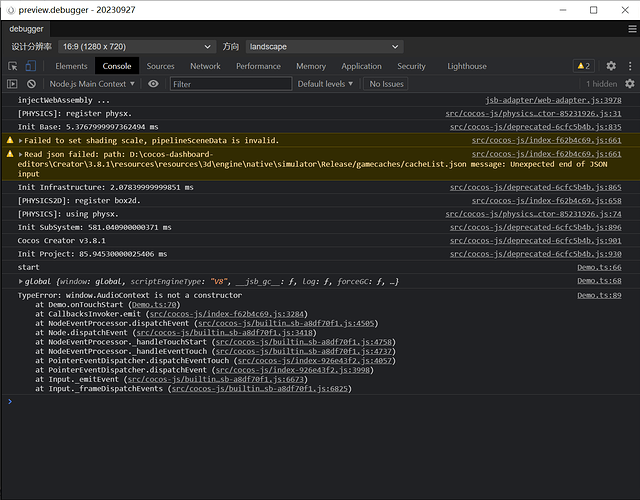Viewport: 640px width, 500px height.
Task: Switch to the Elements tab
Action: [x=71, y=66]
